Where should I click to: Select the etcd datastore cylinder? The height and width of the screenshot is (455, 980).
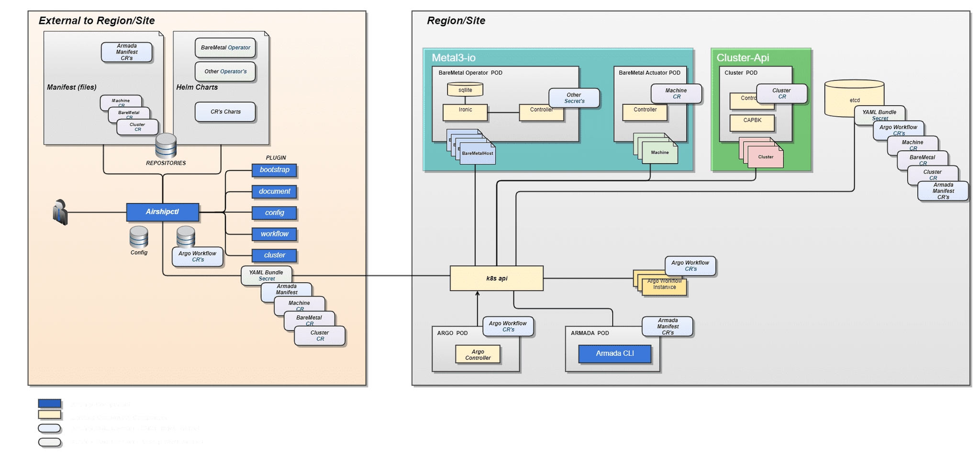854,98
